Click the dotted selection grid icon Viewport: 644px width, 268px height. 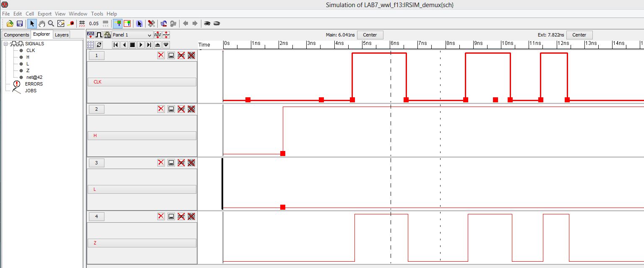tap(91, 44)
